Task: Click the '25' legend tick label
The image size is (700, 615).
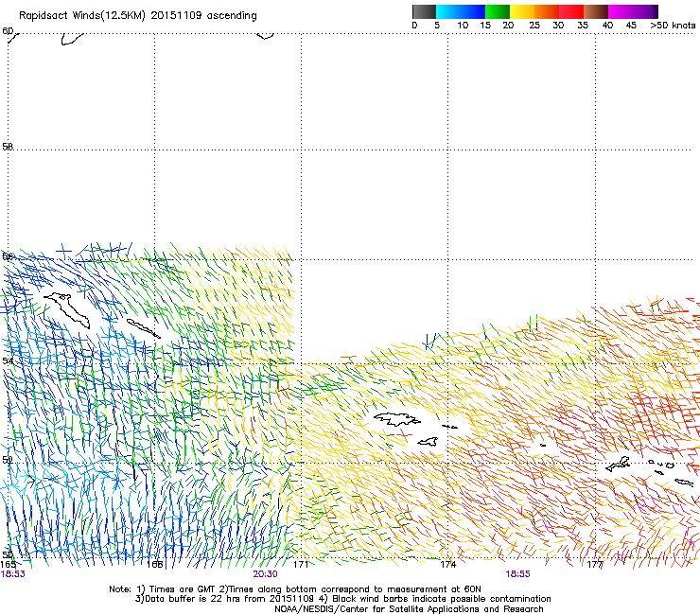Action: coord(534,26)
